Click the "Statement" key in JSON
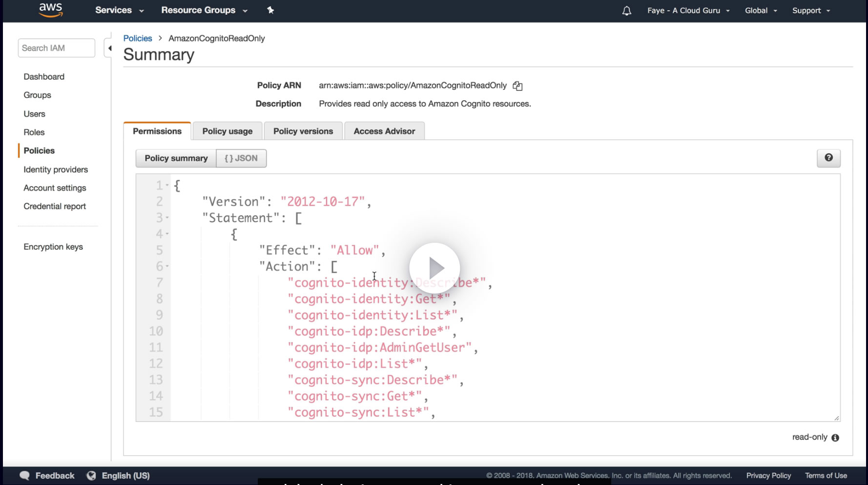The height and width of the screenshot is (485, 868). [241, 218]
